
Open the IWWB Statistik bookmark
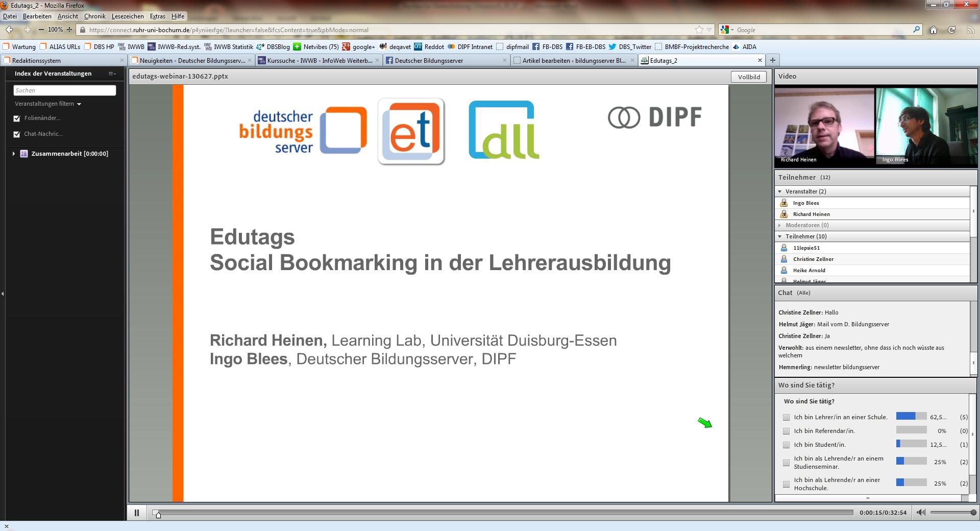coord(228,46)
